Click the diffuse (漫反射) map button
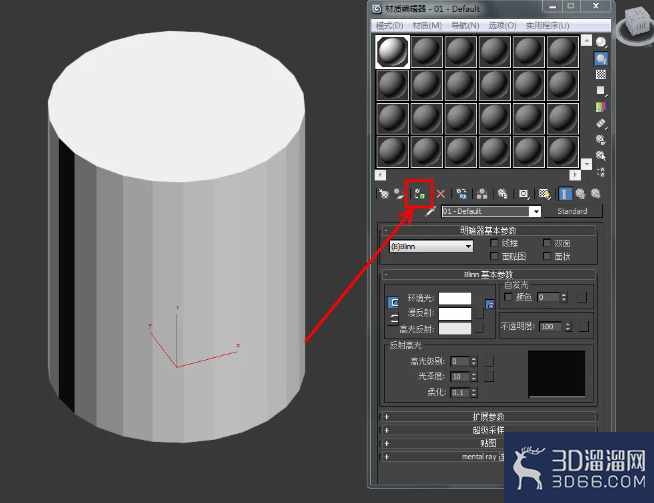 (x=479, y=313)
